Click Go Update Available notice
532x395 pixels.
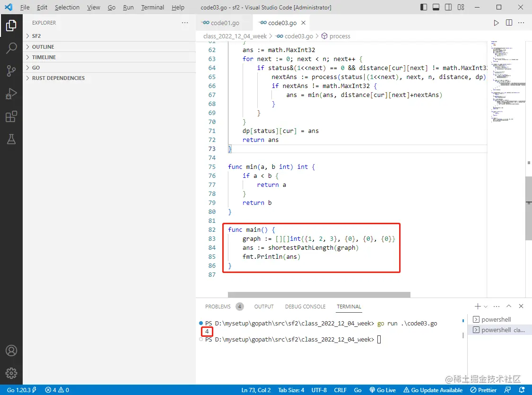click(x=433, y=390)
